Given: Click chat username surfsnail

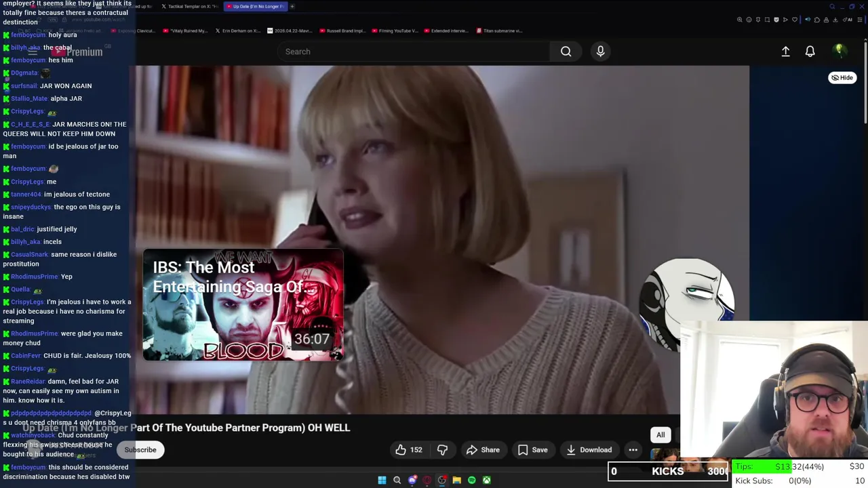Looking at the screenshot, I should coord(24,86).
